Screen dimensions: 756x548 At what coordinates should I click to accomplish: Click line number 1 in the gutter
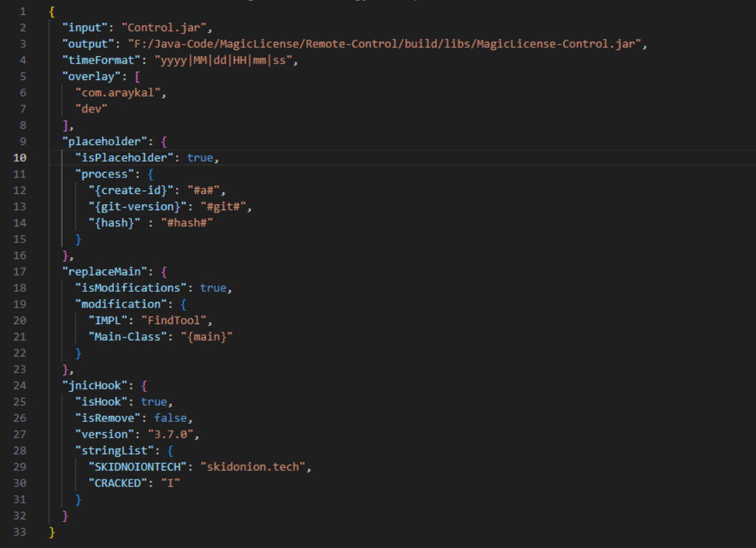coord(23,12)
